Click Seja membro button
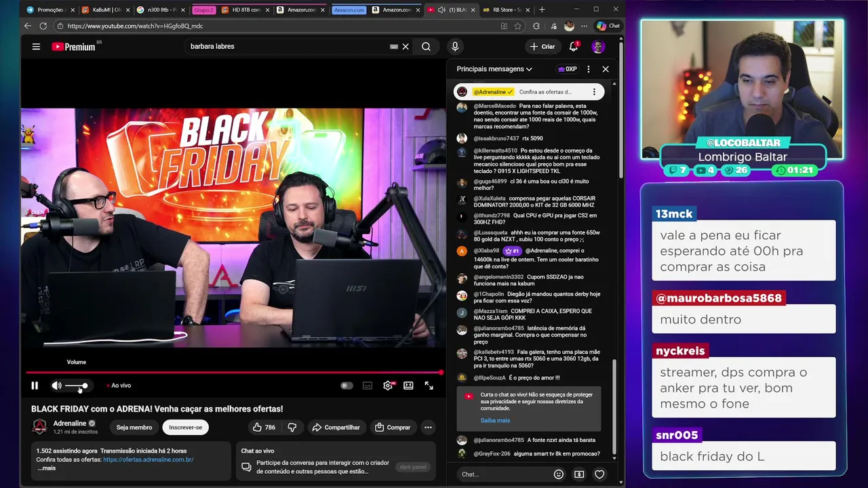868x488 pixels. pos(134,428)
